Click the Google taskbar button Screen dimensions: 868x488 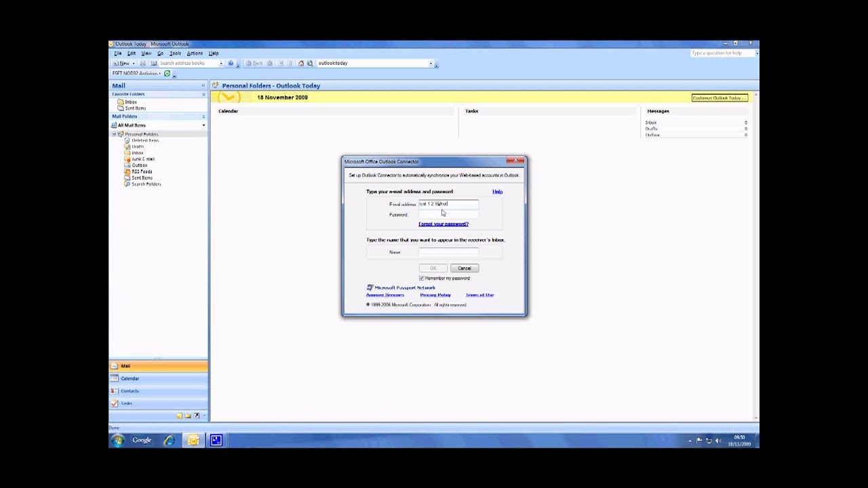point(142,441)
